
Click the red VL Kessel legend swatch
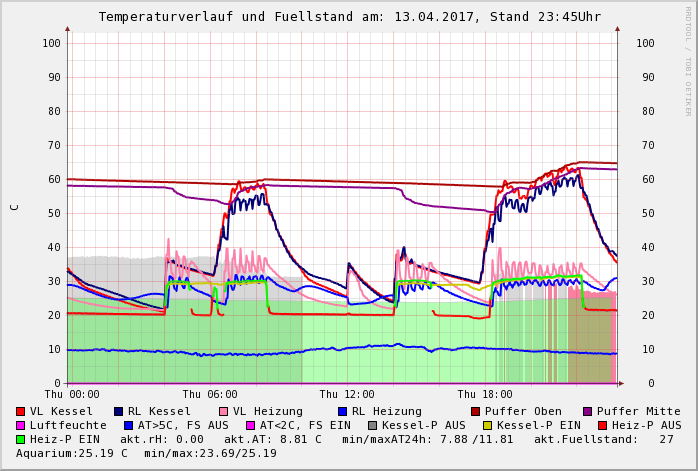pyautogui.click(x=21, y=411)
